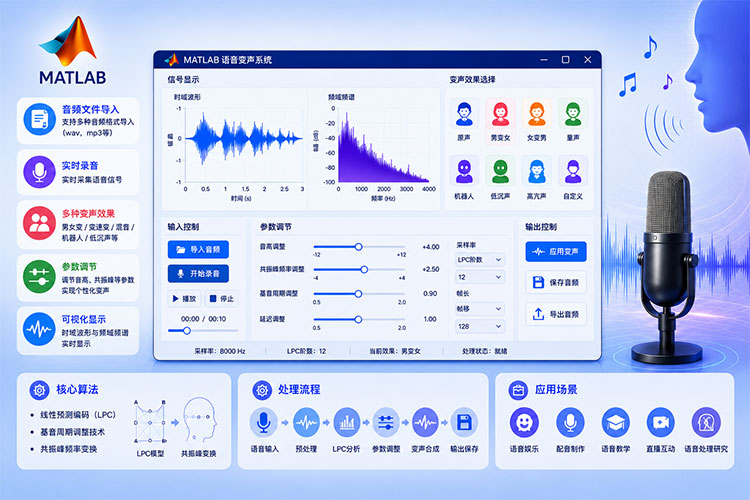The image size is (750, 500).
Task: Click the 保存音频 save button
Action: [x=556, y=282]
